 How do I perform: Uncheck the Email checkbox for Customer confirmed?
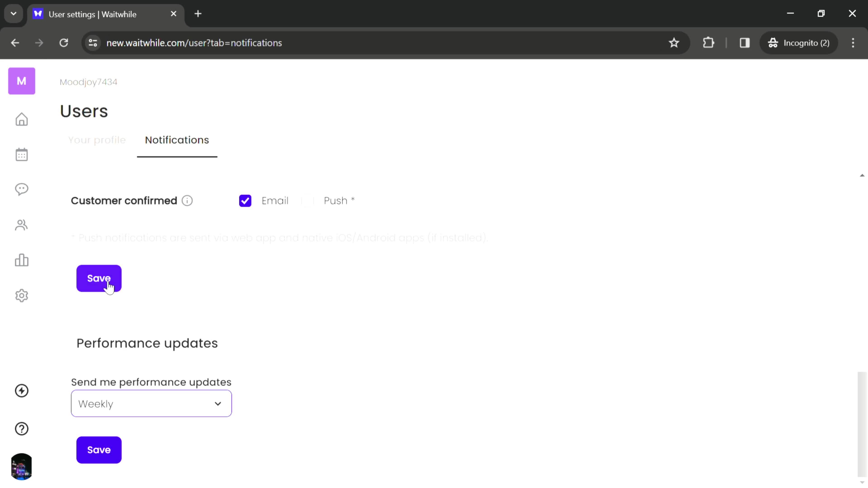point(245,201)
